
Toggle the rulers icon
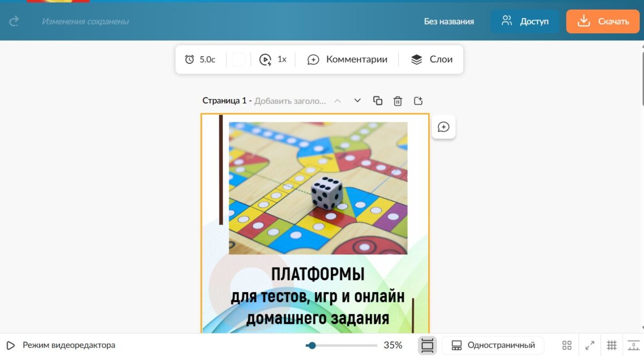coord(633,345)
